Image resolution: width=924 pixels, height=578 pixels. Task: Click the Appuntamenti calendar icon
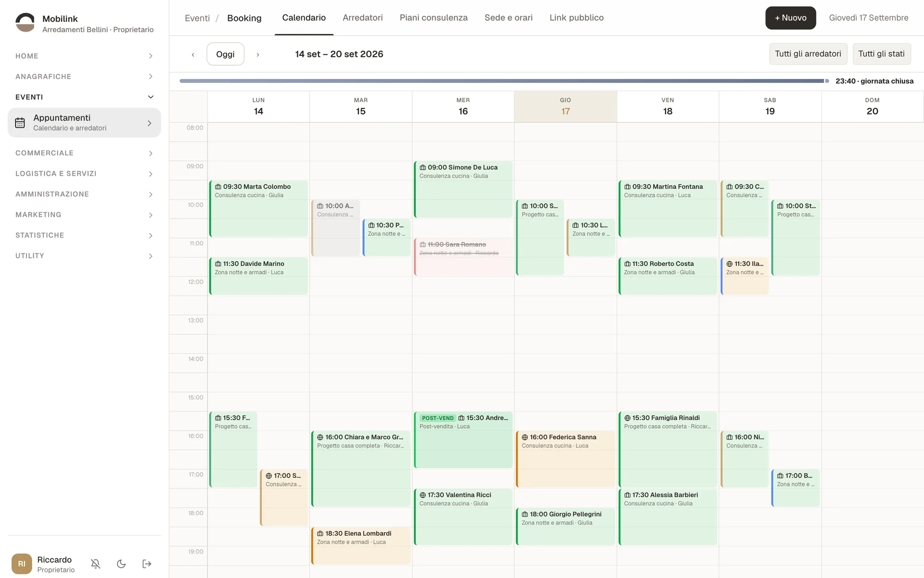[20, 123]
